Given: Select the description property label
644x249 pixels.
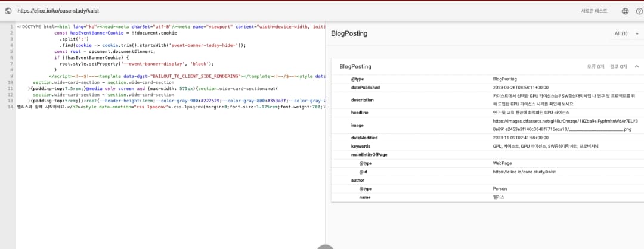Looking at the screenshot, I should [363, 99].
